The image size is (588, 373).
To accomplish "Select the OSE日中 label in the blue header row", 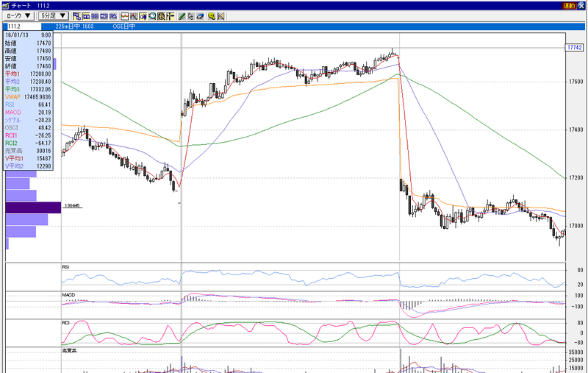I will pos(124,26).
